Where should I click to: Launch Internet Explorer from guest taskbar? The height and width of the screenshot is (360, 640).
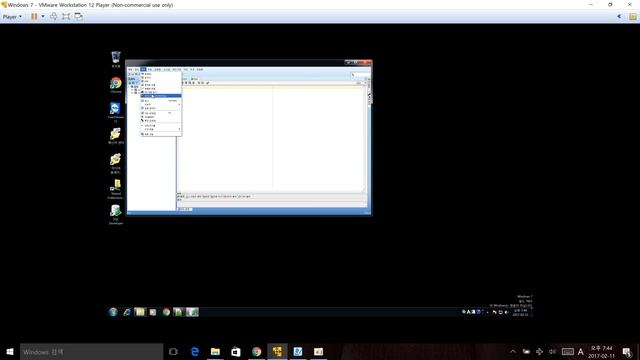coord(127,312)
